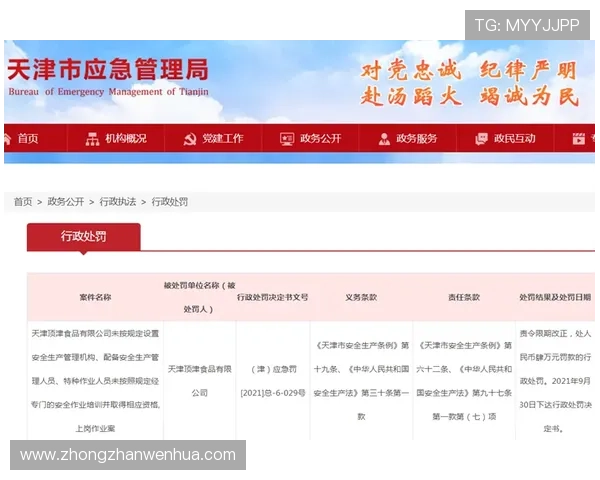Click the 义务条款 column header
The height and width of the screenshot is (480, 600).
pos(361,297)
